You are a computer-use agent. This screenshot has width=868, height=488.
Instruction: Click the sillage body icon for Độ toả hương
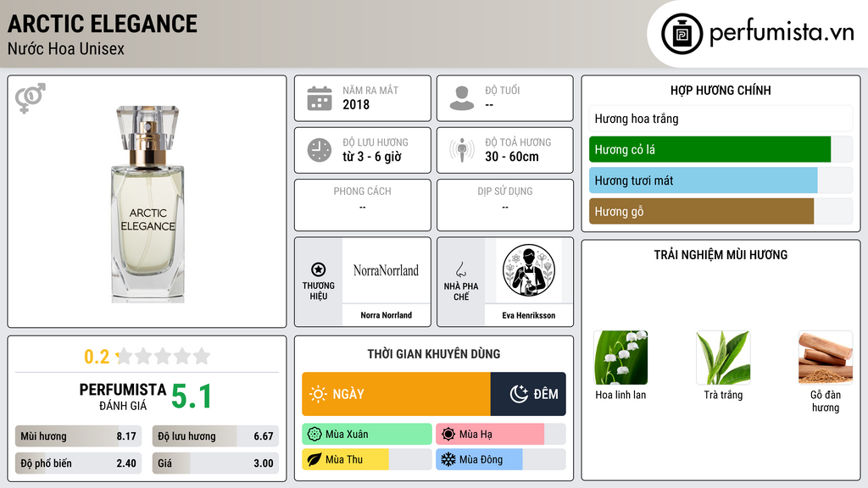[462, 150]
